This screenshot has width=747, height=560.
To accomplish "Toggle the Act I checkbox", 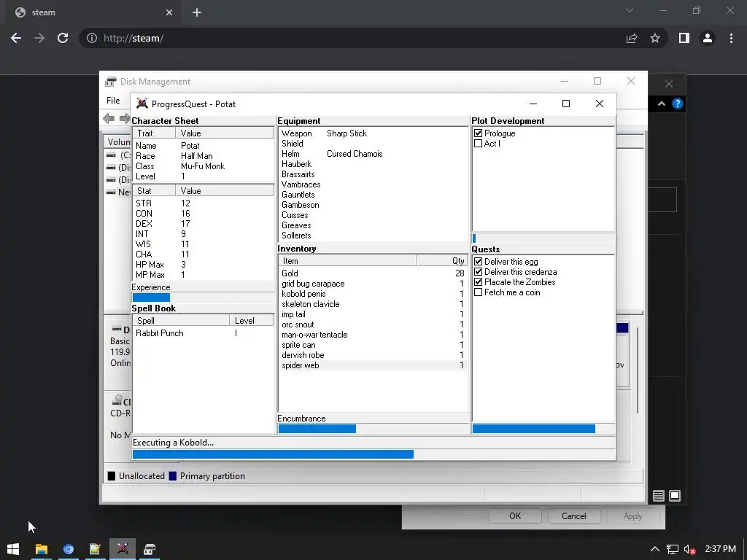I will (x=479, y=144).
